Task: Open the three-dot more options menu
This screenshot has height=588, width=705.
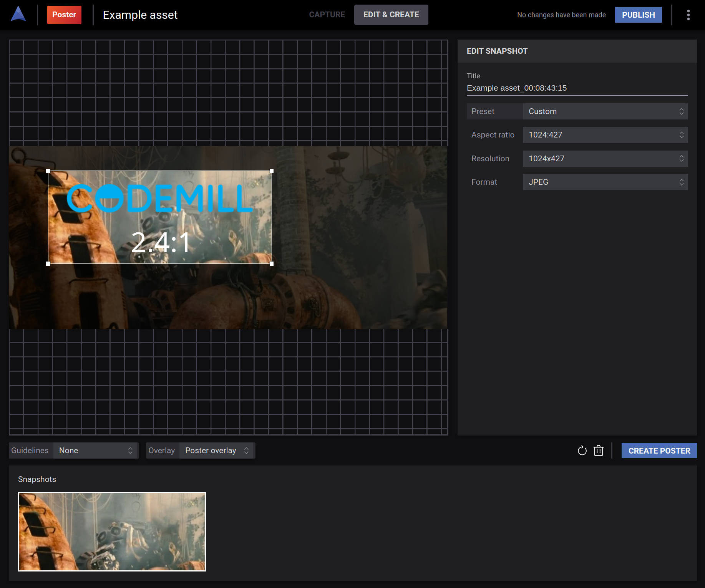Action: [x=688, y=15]
